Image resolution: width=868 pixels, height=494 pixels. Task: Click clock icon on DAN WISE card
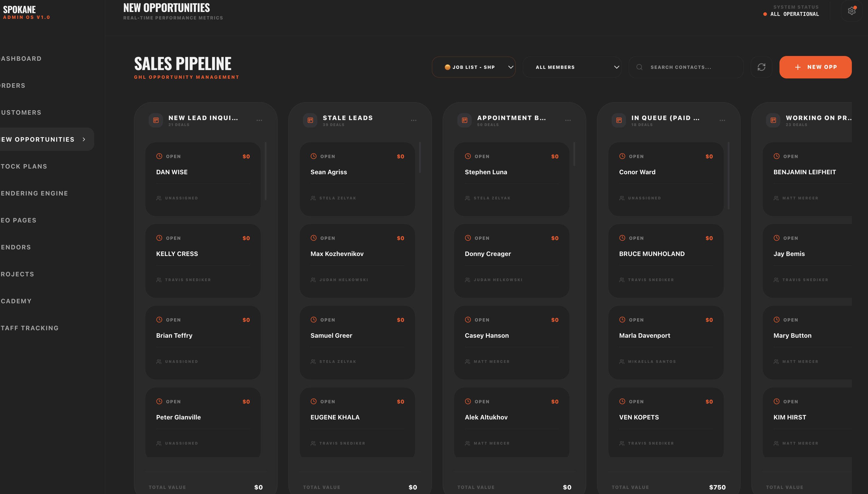point(159,156)
